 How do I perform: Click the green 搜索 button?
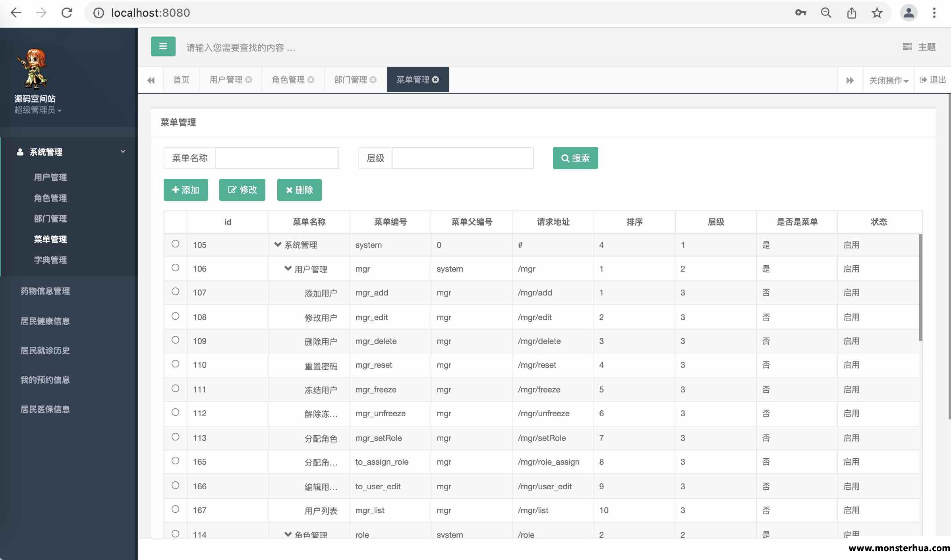(575, 158)
